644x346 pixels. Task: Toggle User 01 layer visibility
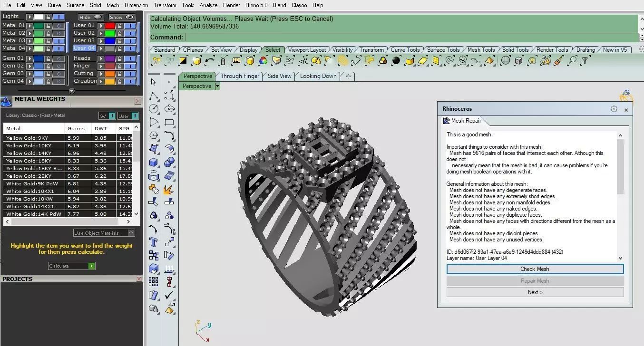(130, 26)
